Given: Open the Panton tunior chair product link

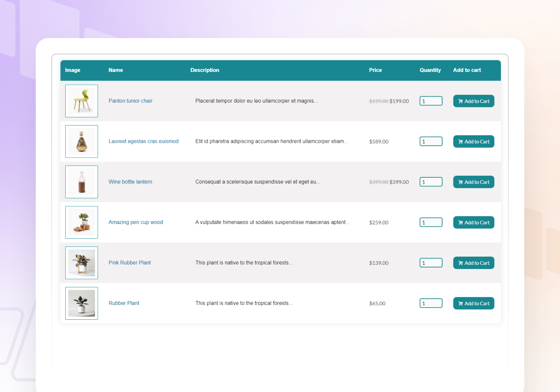Looking at the screenshot, I should coord(130,101).
